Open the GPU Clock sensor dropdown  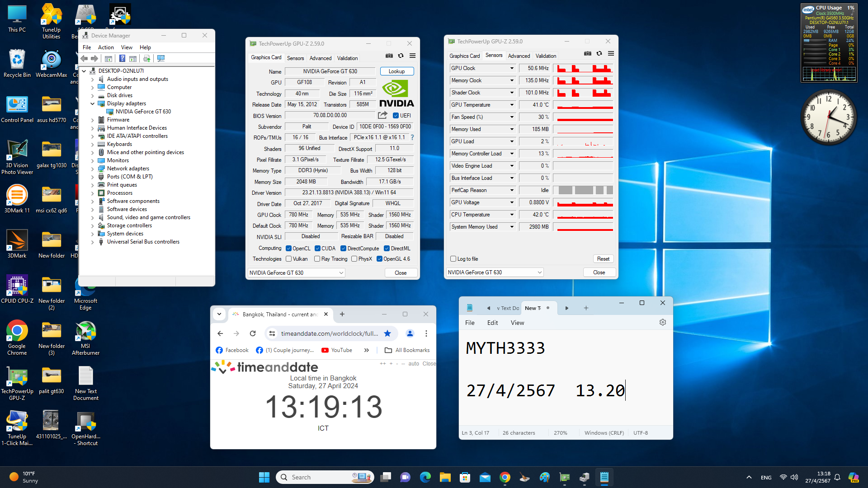coord(512,68)
